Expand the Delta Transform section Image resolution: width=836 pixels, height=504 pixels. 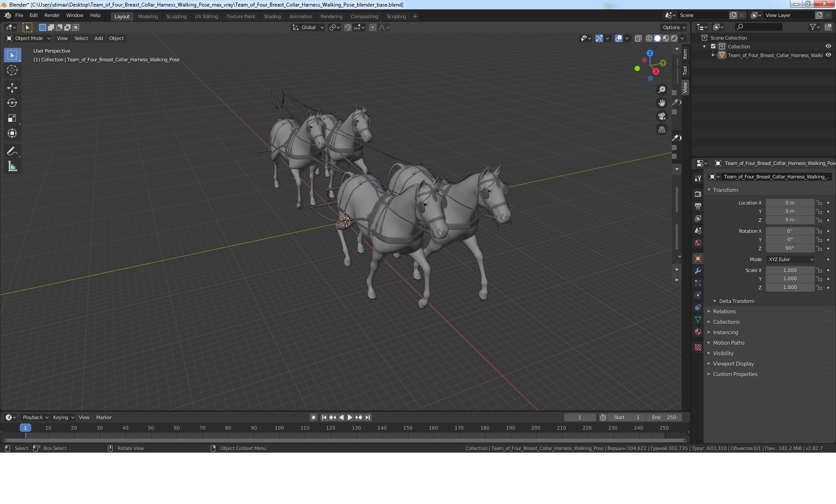tap(736, 301)
